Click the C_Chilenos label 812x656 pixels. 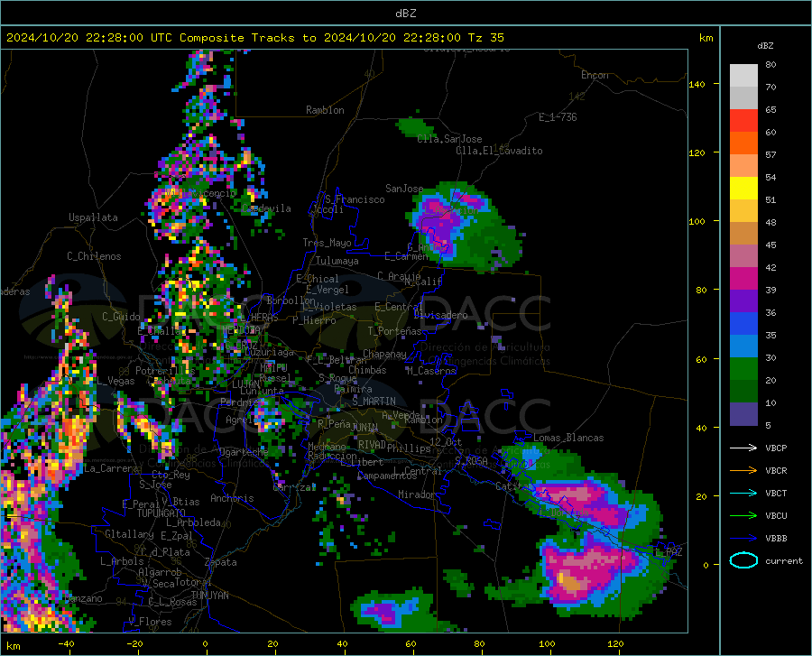pyautogui.click(x=94, y=255)
